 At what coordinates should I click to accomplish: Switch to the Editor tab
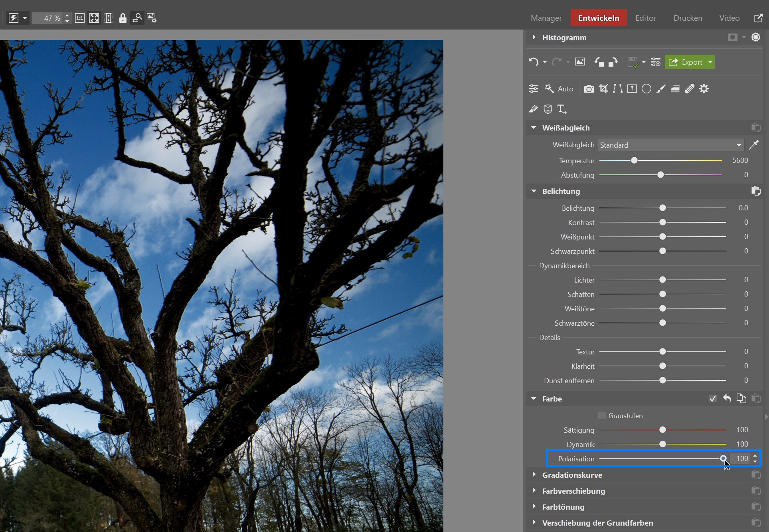645,18
